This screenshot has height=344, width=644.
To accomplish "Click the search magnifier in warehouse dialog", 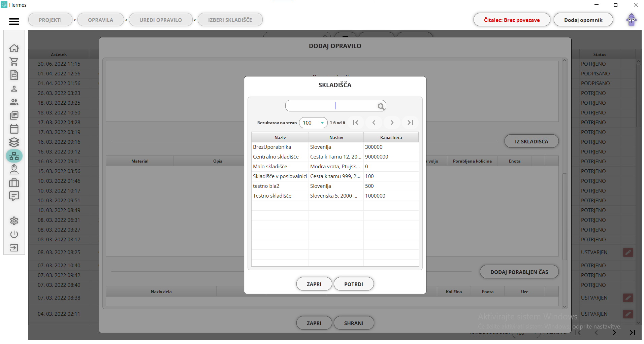I will point(381,106).
